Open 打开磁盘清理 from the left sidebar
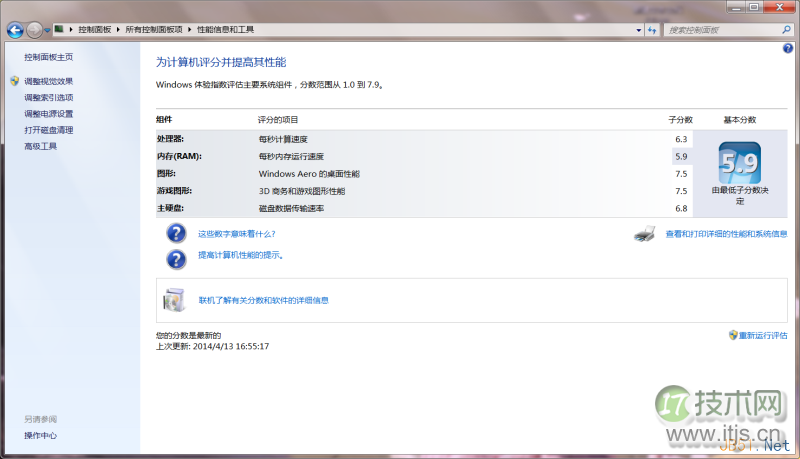800x459 pixels. (x=49, y=130)
